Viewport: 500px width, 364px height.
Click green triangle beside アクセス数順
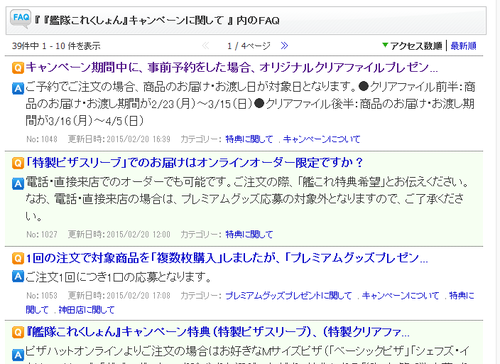(x=385, y=45)
